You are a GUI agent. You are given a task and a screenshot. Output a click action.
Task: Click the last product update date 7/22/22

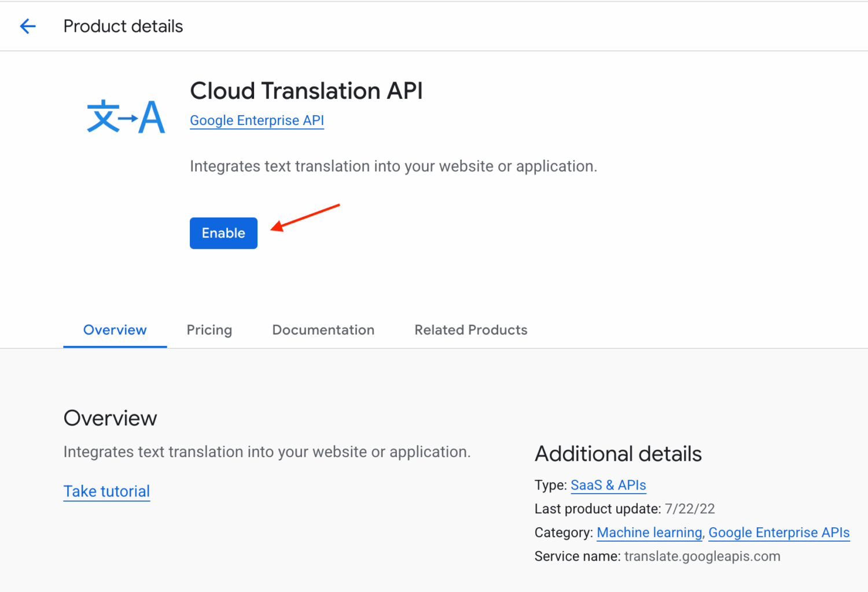[690, 509]
